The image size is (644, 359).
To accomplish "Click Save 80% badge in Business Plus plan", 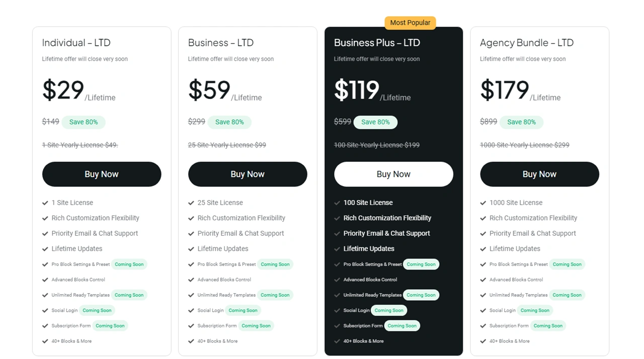I will click(x=375, y=122).
